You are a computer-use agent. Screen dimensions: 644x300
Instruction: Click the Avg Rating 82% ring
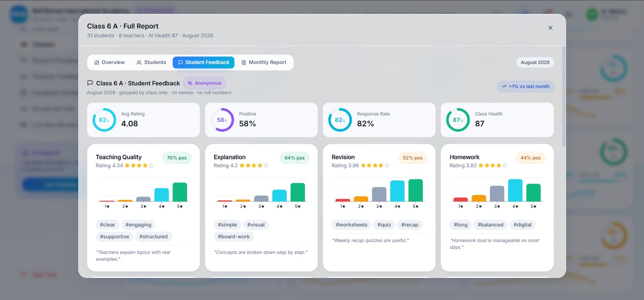click(x=104, y=120)
